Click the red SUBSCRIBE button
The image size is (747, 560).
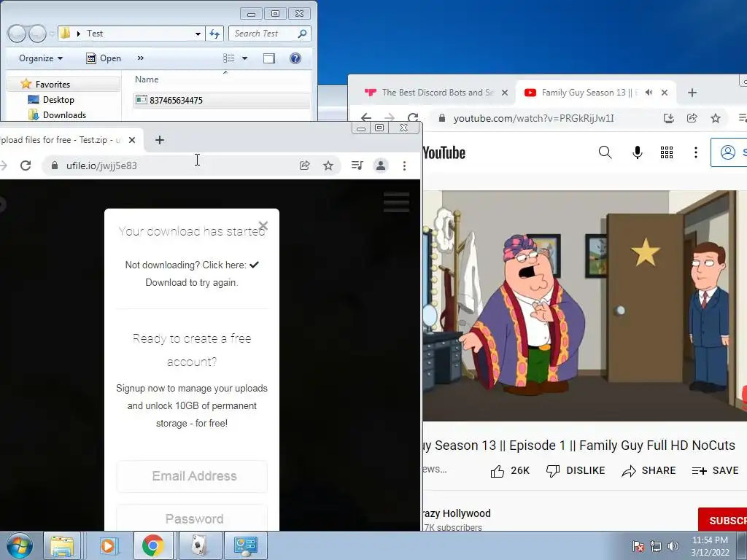(722, 520)
